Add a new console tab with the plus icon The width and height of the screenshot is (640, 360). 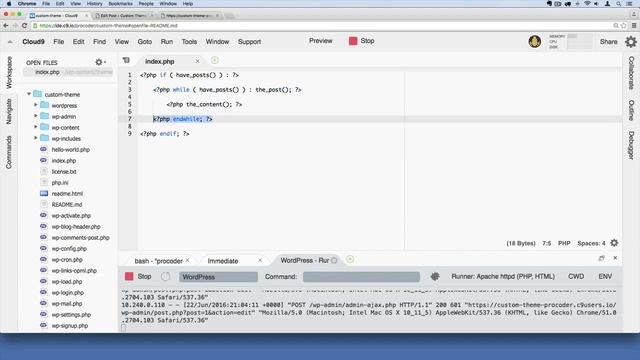point(350,260)
